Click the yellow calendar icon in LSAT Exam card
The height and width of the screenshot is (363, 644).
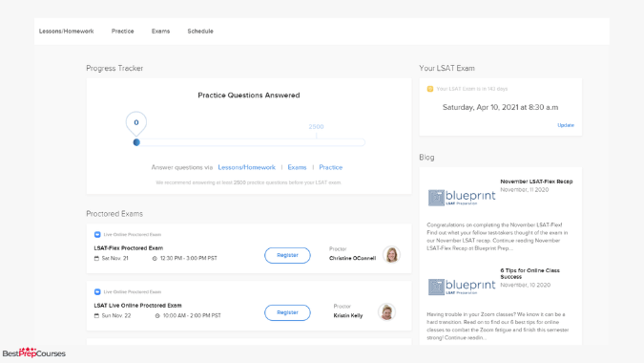point(430,89)
